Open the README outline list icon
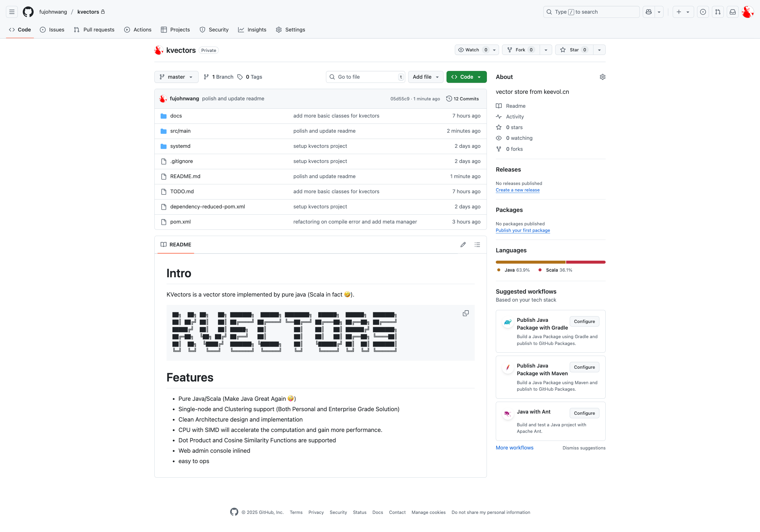Screen dimensions: 760x532 tap(477, 245)
